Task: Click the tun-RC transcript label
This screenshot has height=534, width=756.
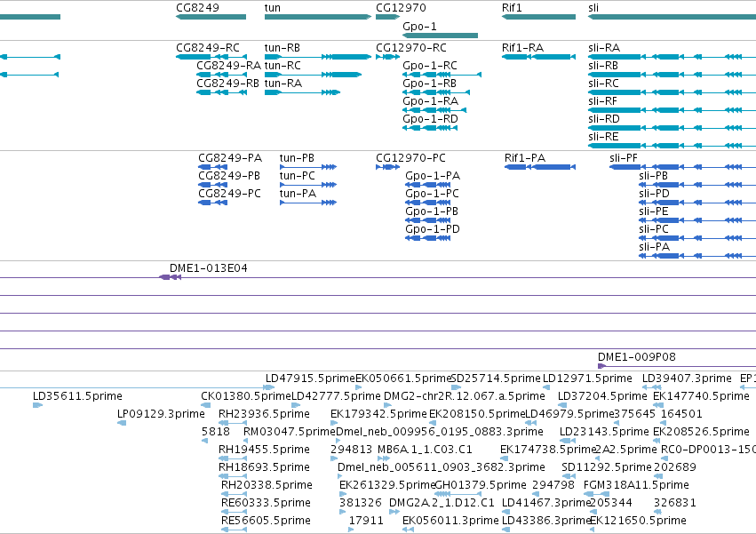Action: [x=283, y=66]
